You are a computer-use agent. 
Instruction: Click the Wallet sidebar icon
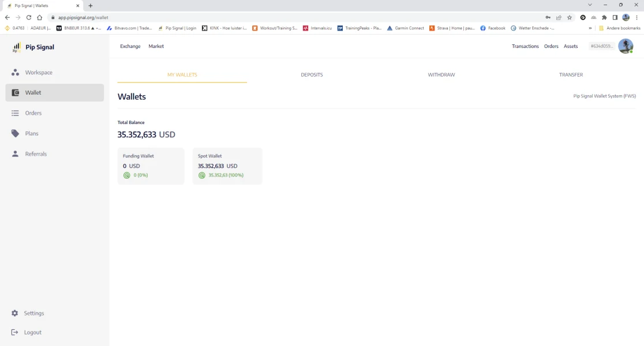tap(15, 93)
